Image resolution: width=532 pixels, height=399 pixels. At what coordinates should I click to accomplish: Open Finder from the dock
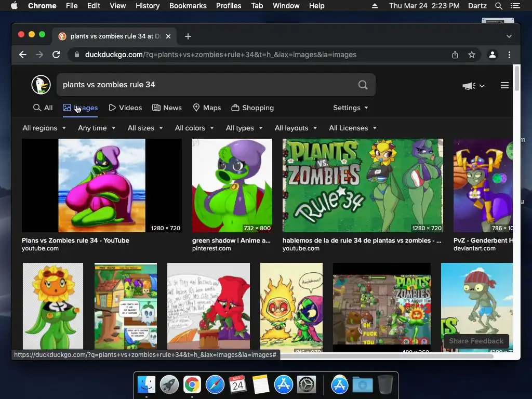147,385
